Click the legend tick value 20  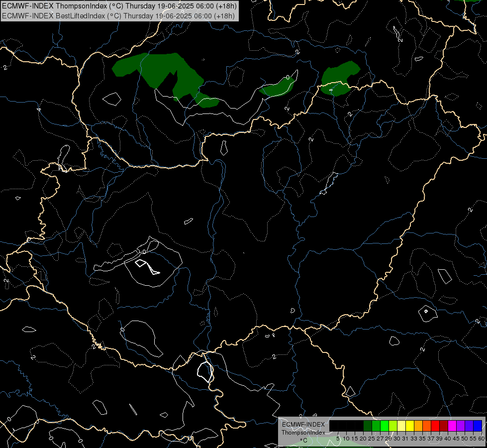click(x=363, y=439)
